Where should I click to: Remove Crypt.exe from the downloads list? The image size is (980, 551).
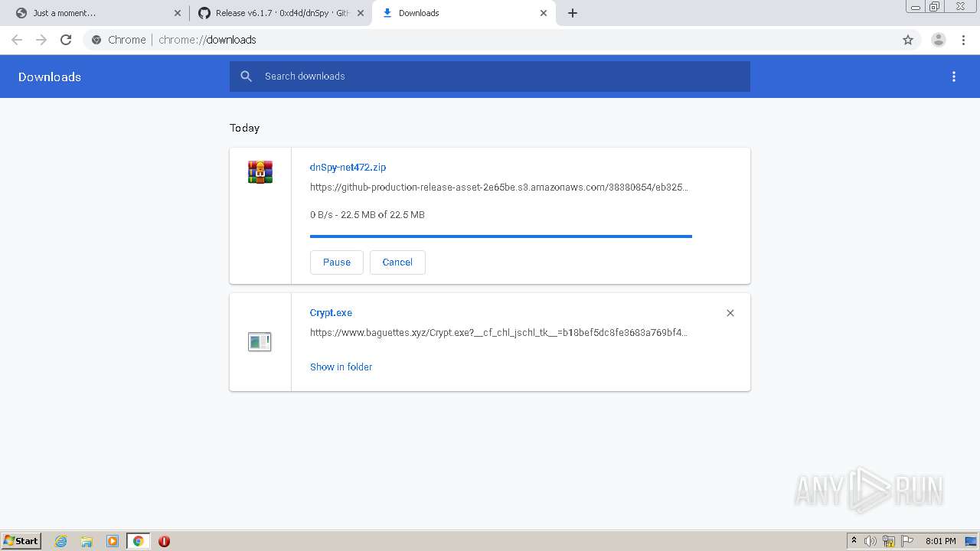(730, 313)
